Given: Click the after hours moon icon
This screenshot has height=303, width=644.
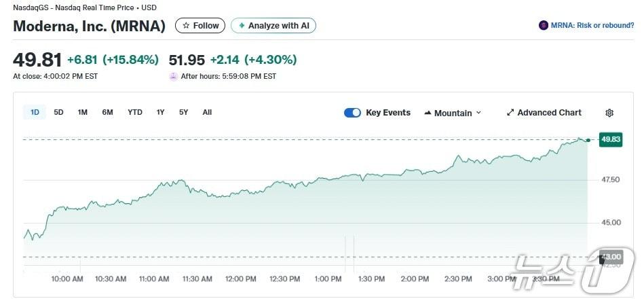Looking at the screenshot, I should click(173, 76).
